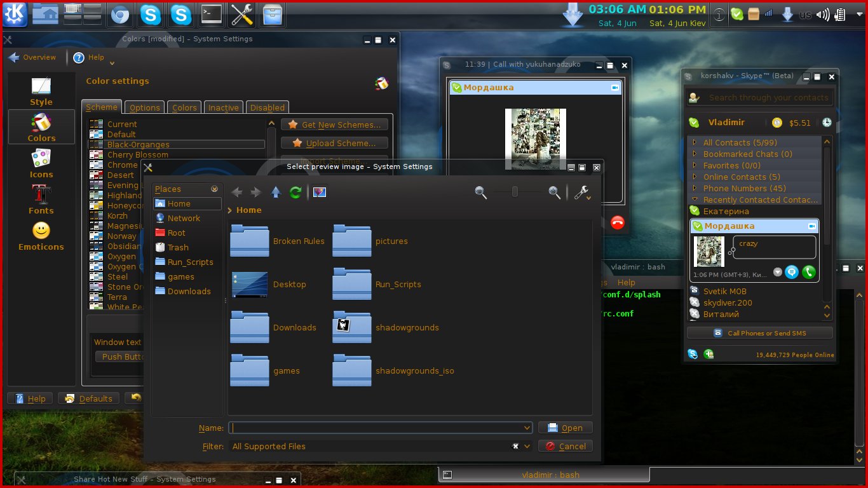
Task: Open the Help dropdown arrow in System Settings
Action: [112, 62]
